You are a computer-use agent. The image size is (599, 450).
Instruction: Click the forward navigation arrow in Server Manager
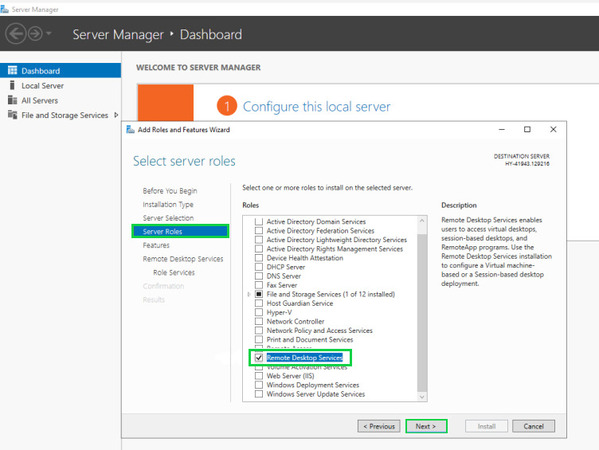pos(35,34)
